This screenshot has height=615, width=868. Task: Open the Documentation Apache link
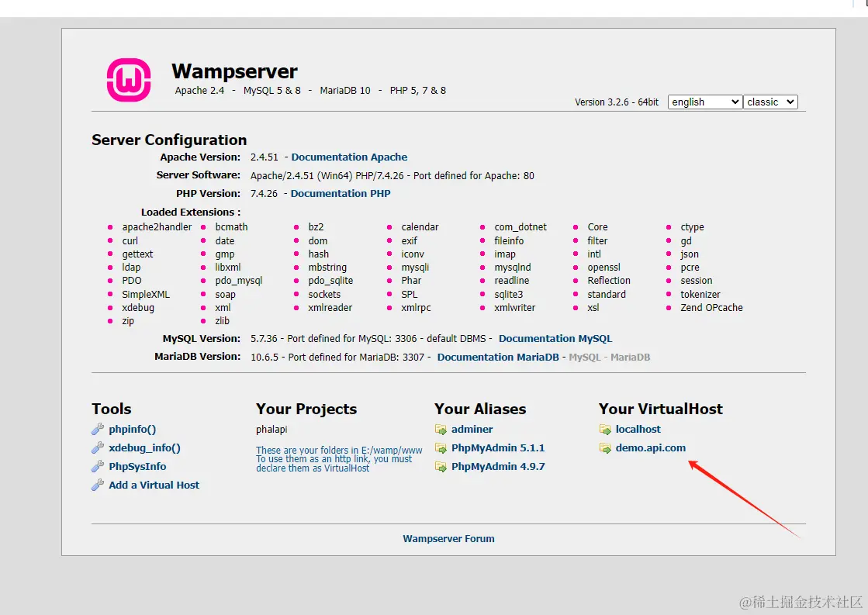(x=349, y=157)
